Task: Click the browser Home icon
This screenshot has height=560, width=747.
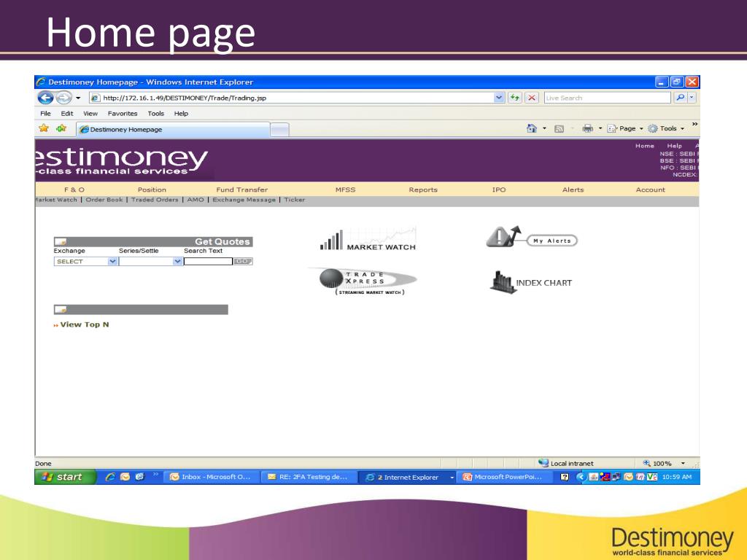Action: pos(532,128)
